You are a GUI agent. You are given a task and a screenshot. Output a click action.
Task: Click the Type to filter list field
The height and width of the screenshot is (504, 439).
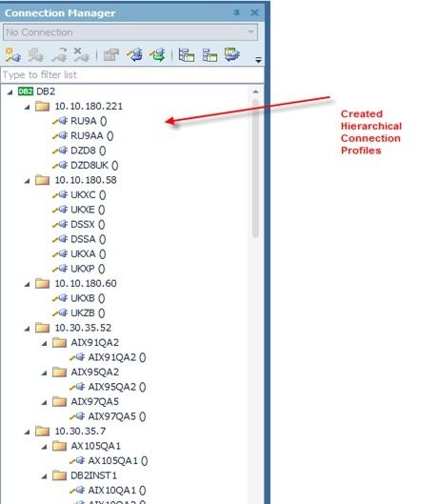pos(132,75)
